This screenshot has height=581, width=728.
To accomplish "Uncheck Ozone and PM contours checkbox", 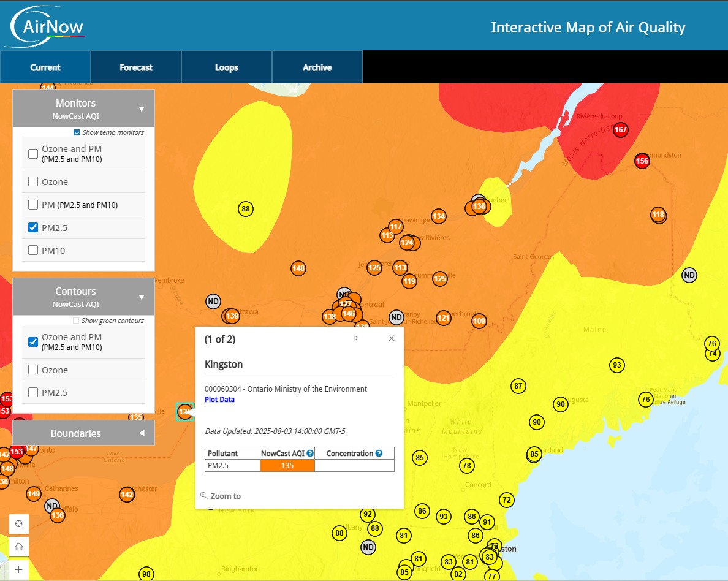I will pos(33,342).
